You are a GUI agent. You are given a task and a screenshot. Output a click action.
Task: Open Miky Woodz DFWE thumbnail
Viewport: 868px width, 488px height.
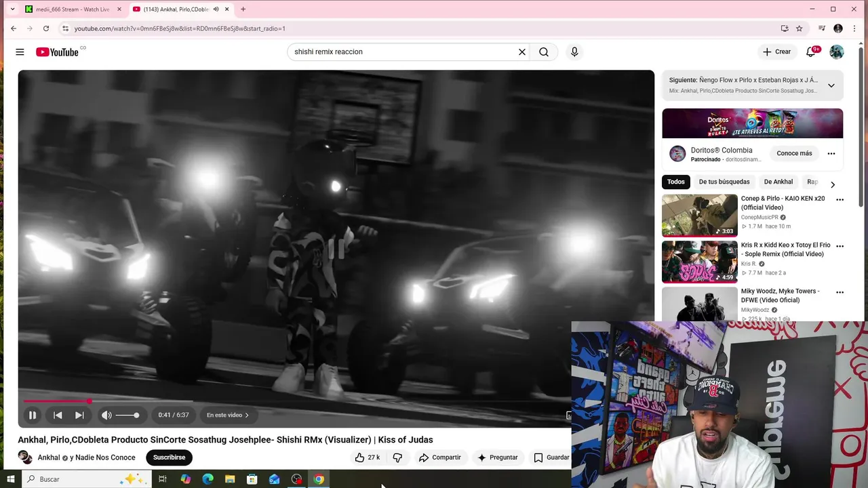pos(700,304)
